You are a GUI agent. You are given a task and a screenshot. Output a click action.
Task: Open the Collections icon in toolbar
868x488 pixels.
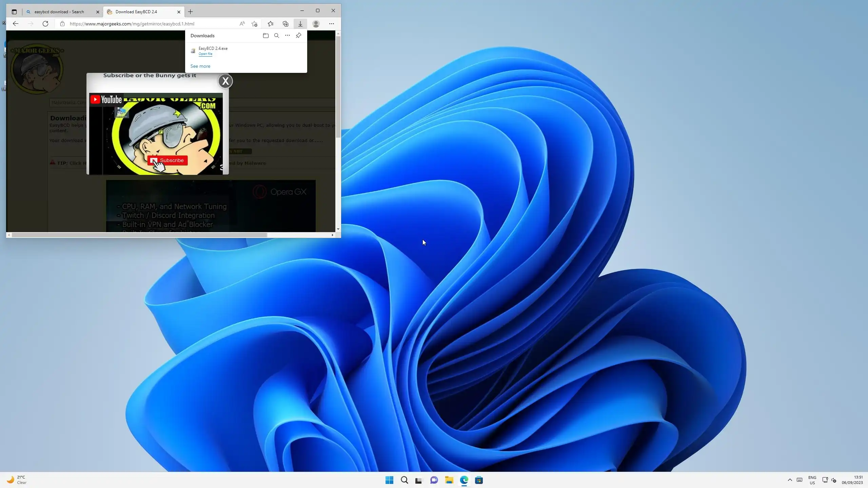click(285, 24)
